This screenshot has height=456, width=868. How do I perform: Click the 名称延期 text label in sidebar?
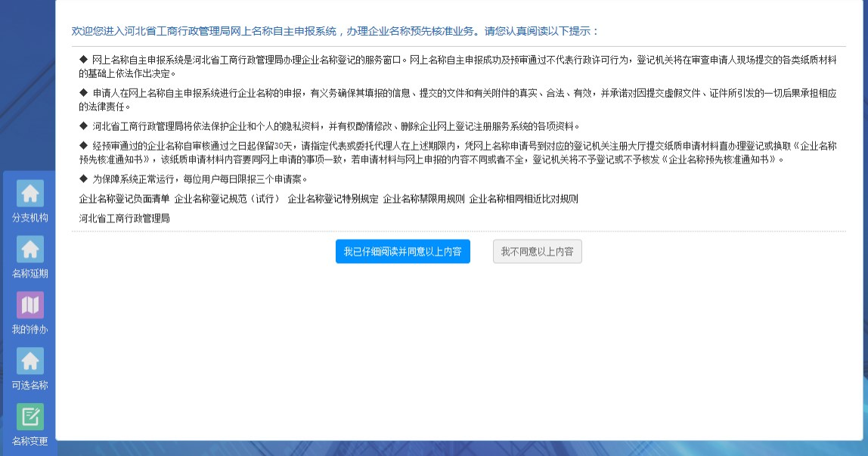[x=30, y=274]
